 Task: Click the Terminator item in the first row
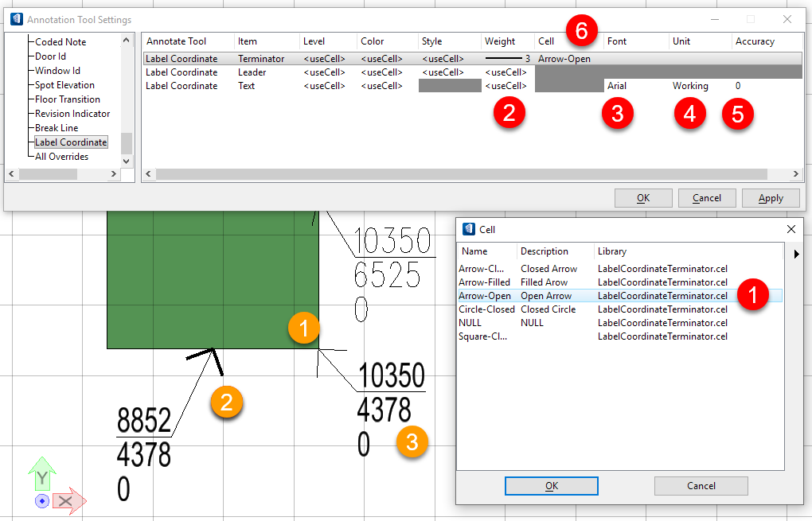(261, 59)
